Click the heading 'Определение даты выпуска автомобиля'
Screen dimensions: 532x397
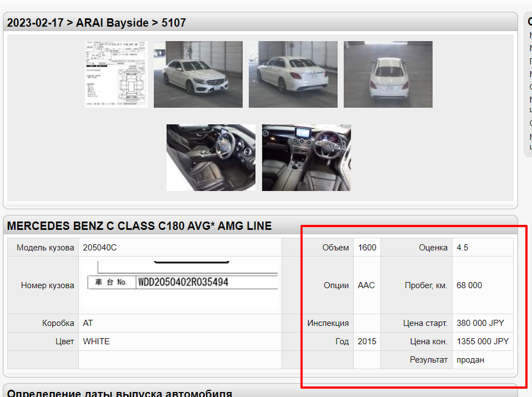pyautogui.click(x=119, y=393)
